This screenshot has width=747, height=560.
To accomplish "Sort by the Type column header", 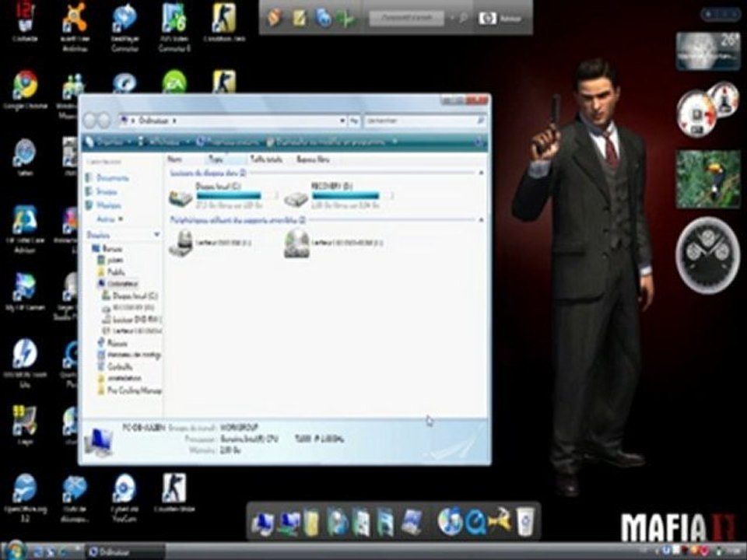I will coord(216,159).
